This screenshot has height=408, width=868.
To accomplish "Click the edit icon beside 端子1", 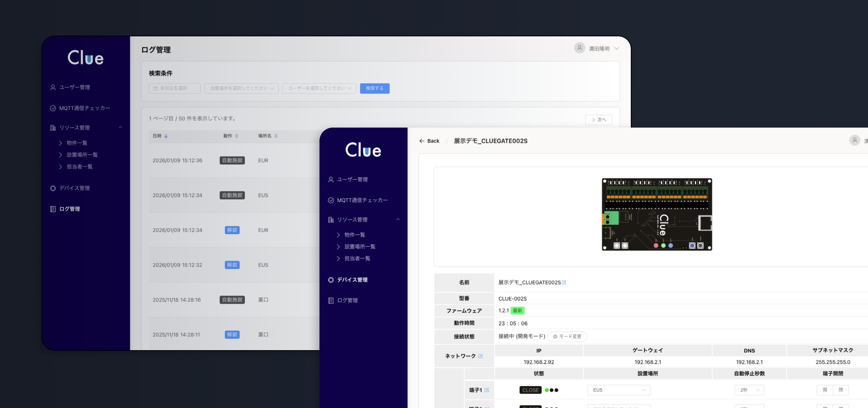I will [487, 390].
